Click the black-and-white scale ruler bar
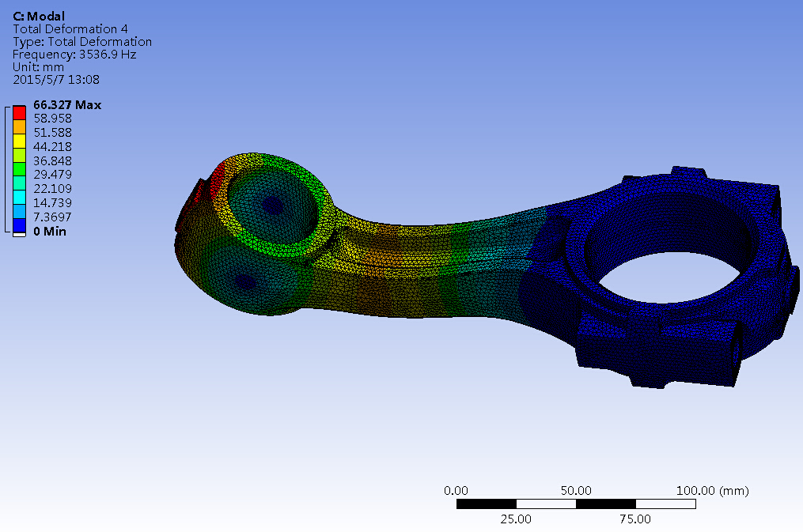 pyautogui.click(x=576, y=504)
